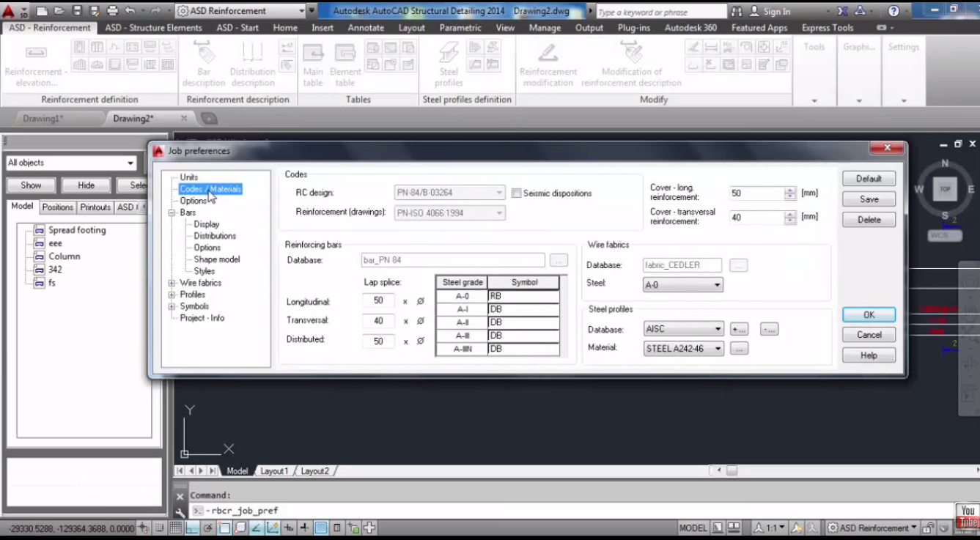Click the OK button in Job preferences

click(869, 314)
